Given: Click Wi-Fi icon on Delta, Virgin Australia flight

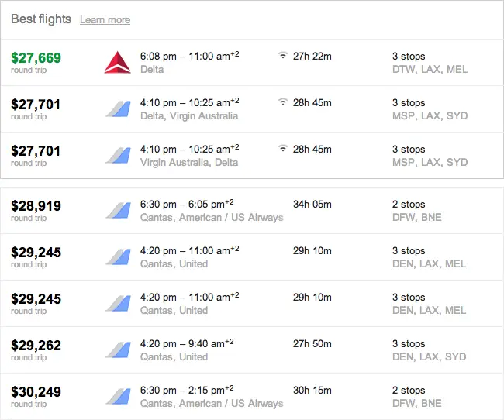Looking at the screenshot, I should (282, 102).
